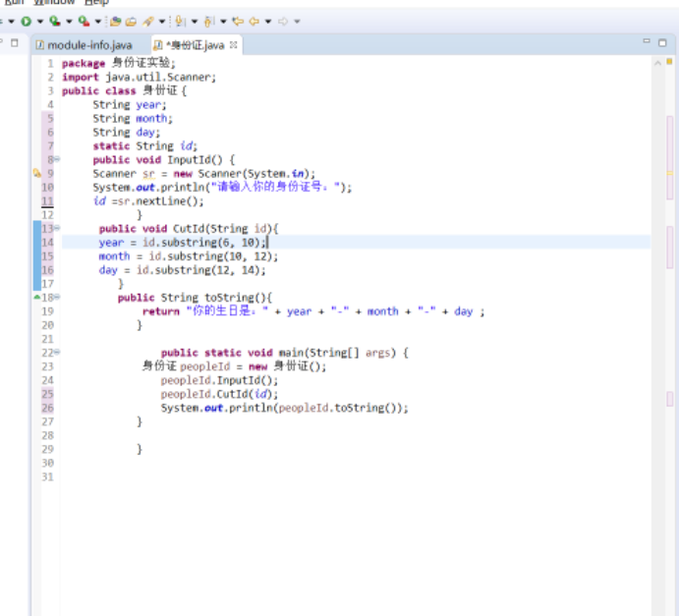680x616 pixels.
Task: Click the greyed Forward navigation arrow
Action: pos(283,21)
